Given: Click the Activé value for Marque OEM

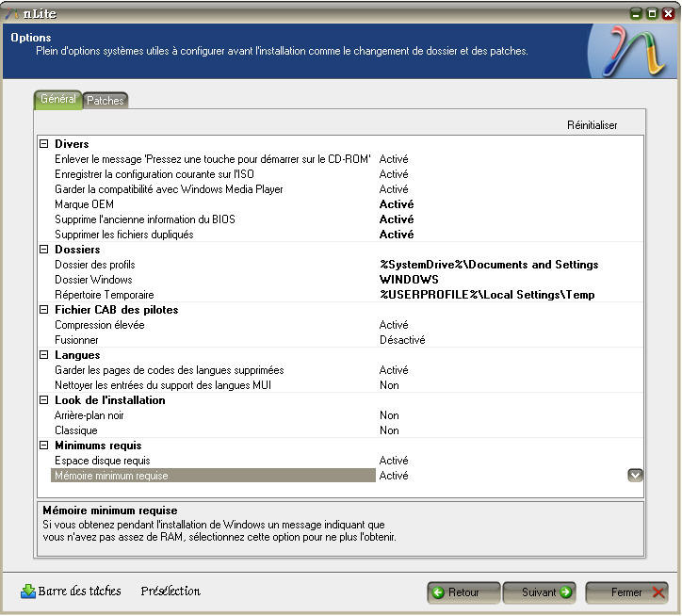Looking at the screenshot, I should (x=397, y=204).
